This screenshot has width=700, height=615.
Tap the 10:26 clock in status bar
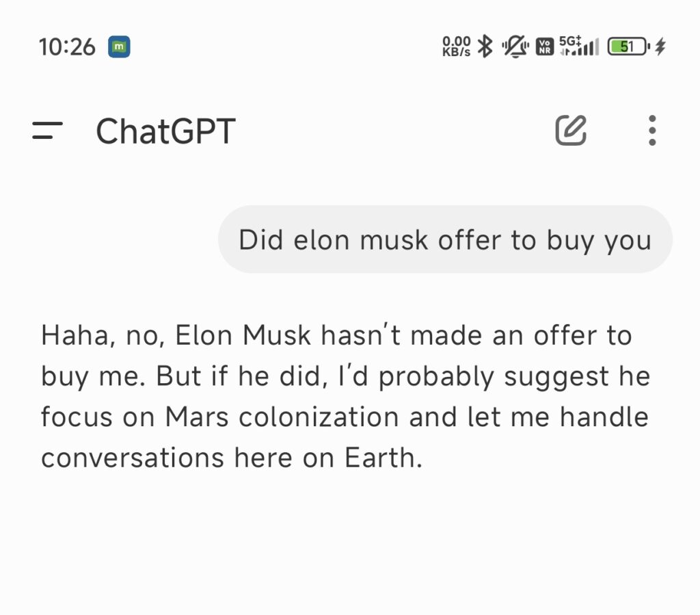tap(67, 47)
